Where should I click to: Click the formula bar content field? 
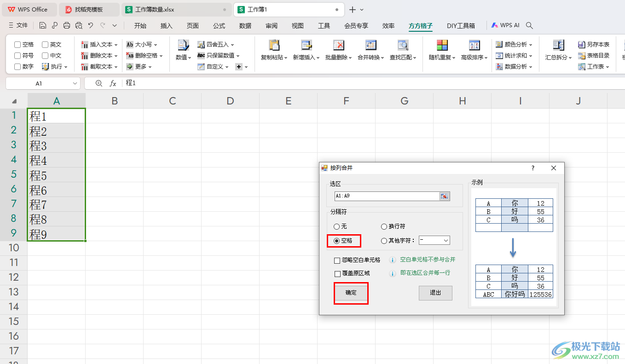(x=373, y=83)
